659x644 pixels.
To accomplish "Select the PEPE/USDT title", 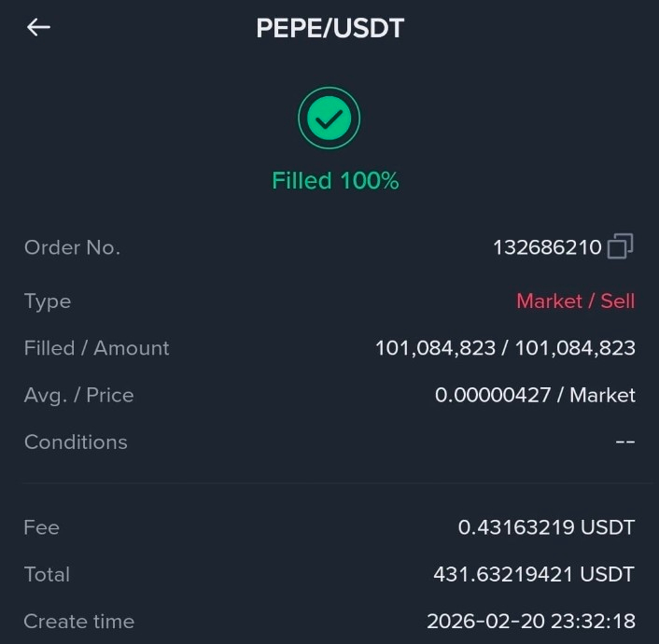I will (329, 28).
